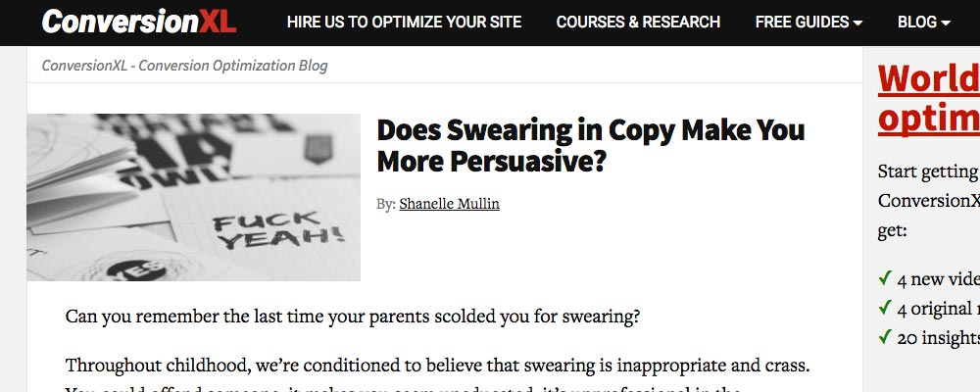Screen dimensions: 980x392
Task: Expand the Free Guides dropdown arrow
Action: click(x=858, y=23)
